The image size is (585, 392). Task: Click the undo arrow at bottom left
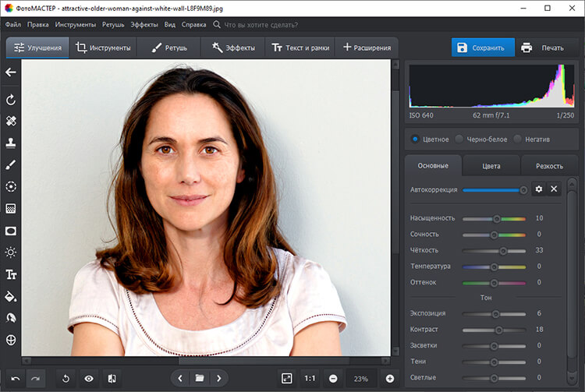(x=15, y=379)
